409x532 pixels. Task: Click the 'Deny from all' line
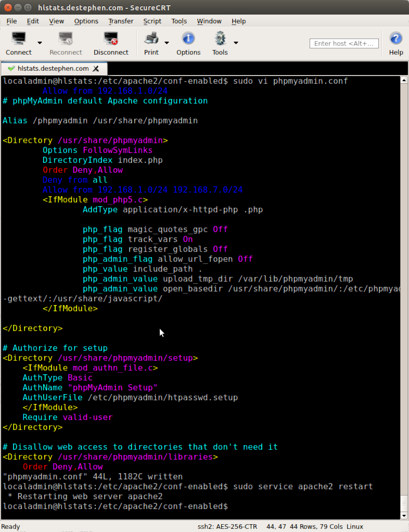click(75, 180)
